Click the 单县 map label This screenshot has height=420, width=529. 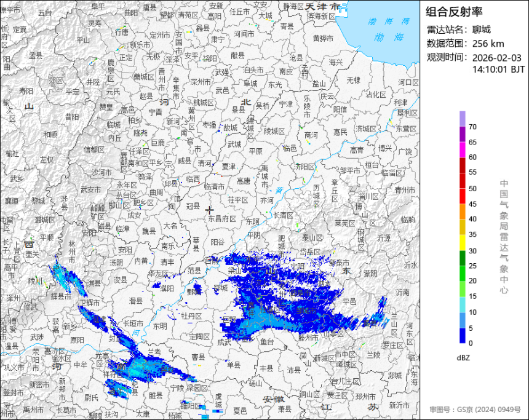point(234,364)
